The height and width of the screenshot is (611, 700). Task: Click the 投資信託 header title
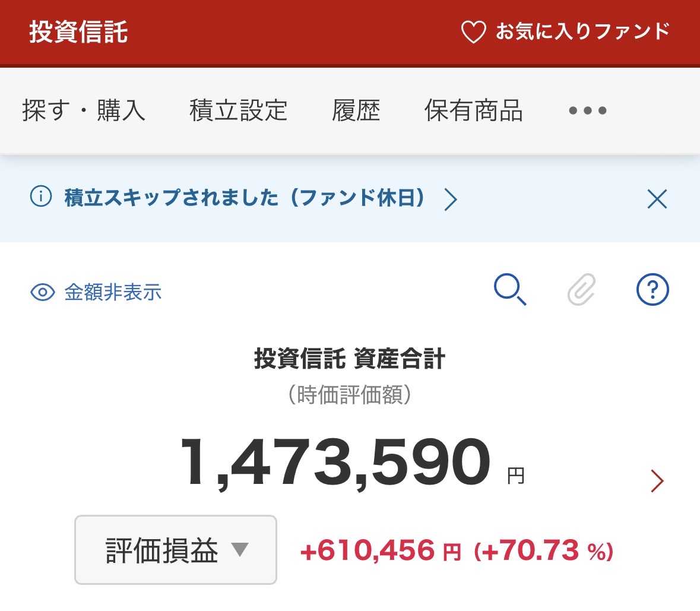[x=78, y=32]
